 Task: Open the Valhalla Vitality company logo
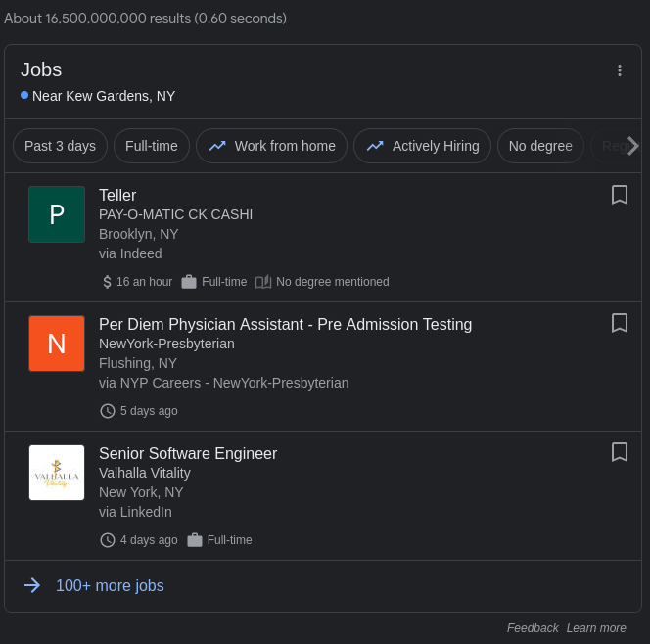click(x=57, y=473)
